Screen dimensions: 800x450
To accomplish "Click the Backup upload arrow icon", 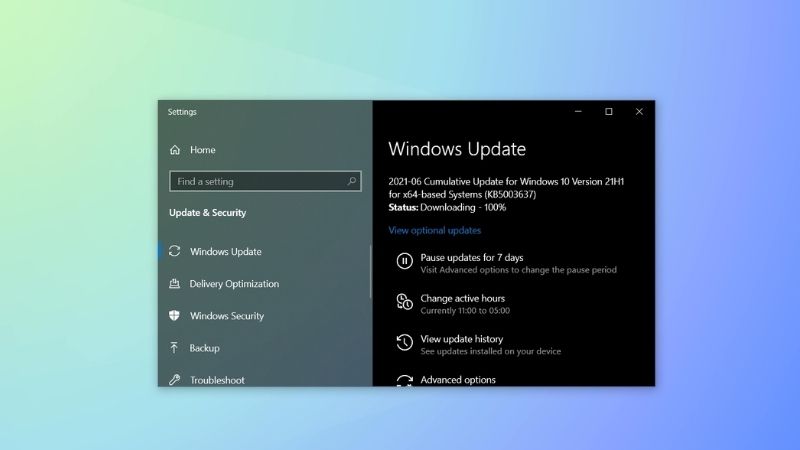I will [174, 348].
